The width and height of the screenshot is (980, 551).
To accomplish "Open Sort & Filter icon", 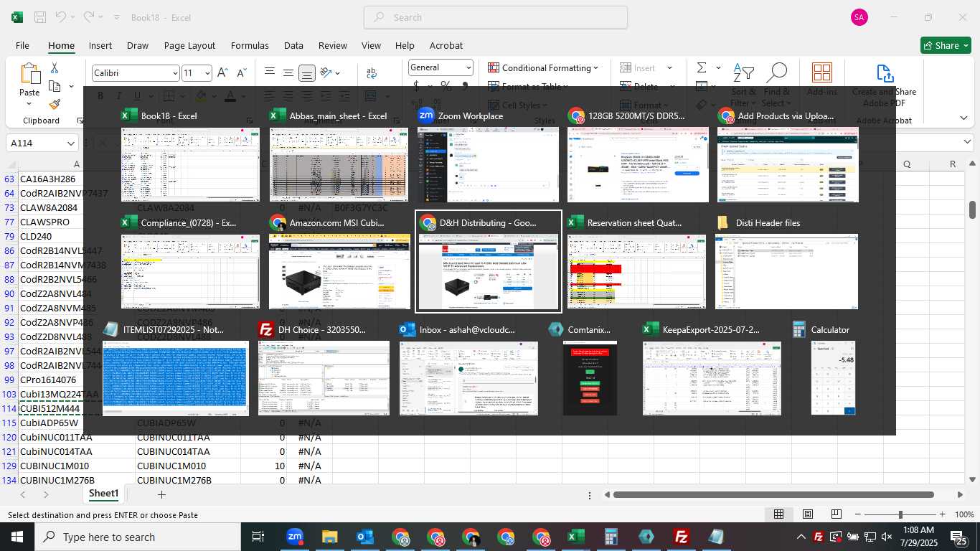I will point(743,73).
